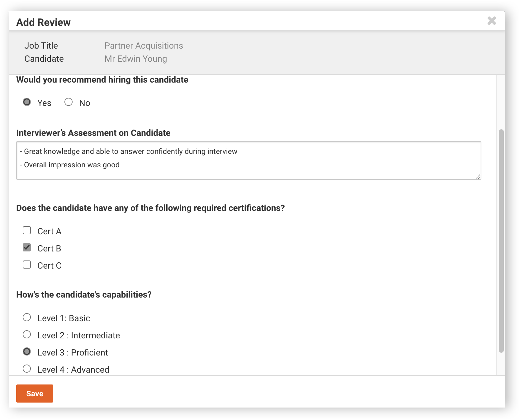The height and width of the screenshot is (420, 520).
Task: Click the dialog's vertical scrollbar thumb
Action: click(x=501, y=241)
